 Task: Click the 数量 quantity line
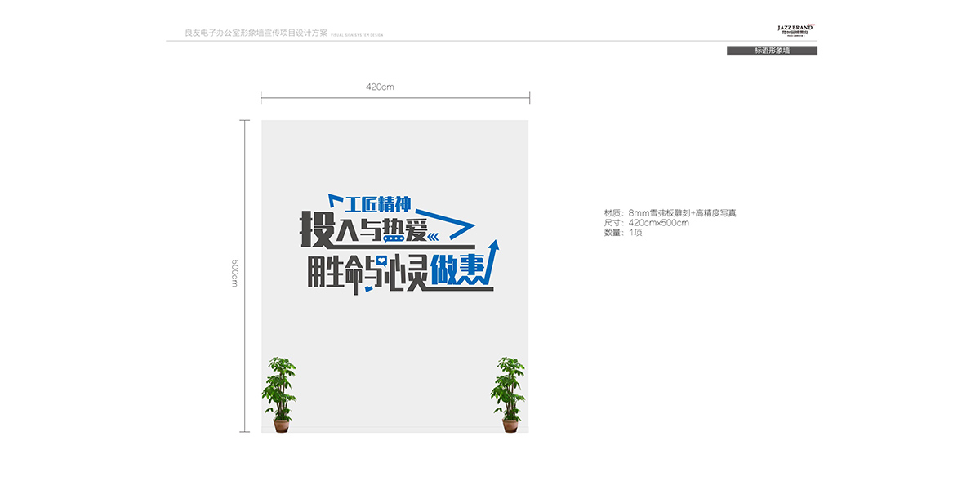click(x=623, y=233)
